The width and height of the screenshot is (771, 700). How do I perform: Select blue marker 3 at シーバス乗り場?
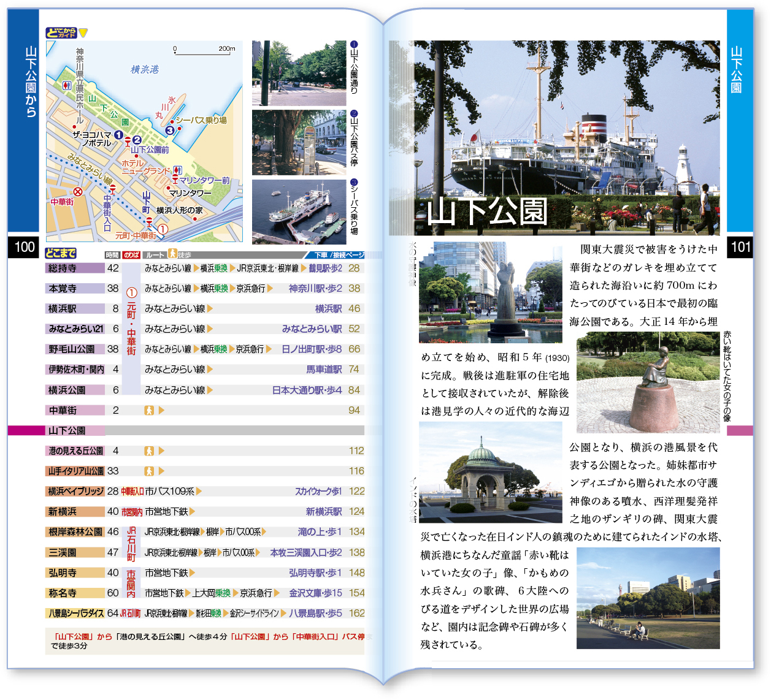click(x=169, y=130)
